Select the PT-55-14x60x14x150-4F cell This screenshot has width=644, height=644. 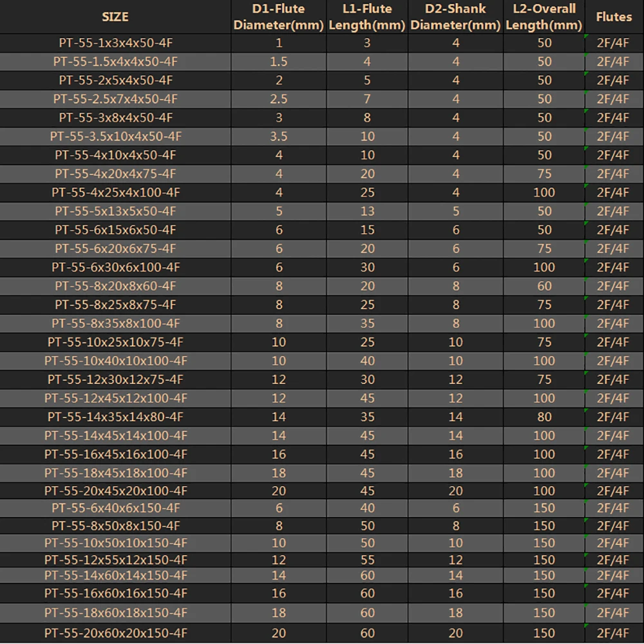[x=115, y=575]
